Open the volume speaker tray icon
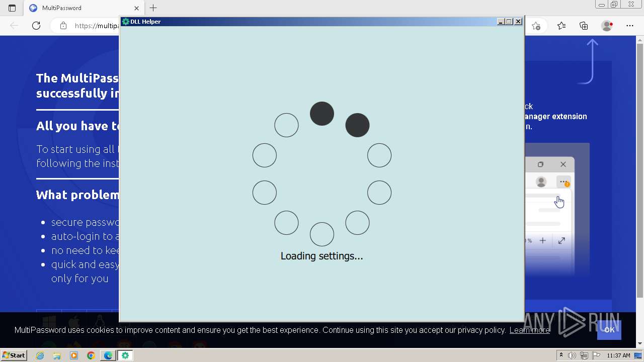644x362 pixels. 572,355
